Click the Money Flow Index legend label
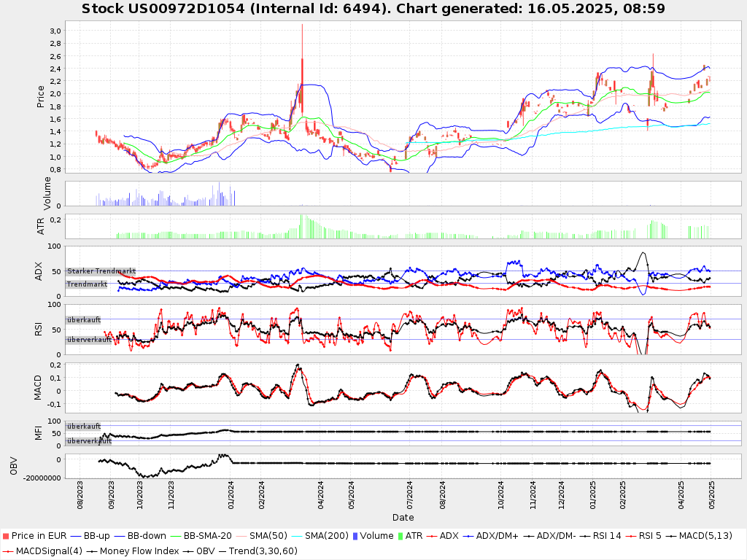Viewport: 747px width, 560px height. [139, 551]
